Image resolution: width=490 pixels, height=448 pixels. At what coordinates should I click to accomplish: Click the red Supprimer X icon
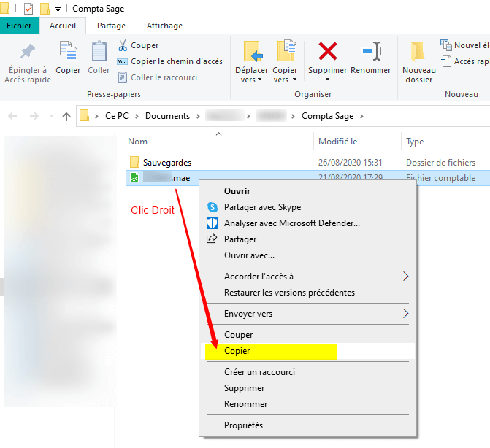(x=328, y=52)
